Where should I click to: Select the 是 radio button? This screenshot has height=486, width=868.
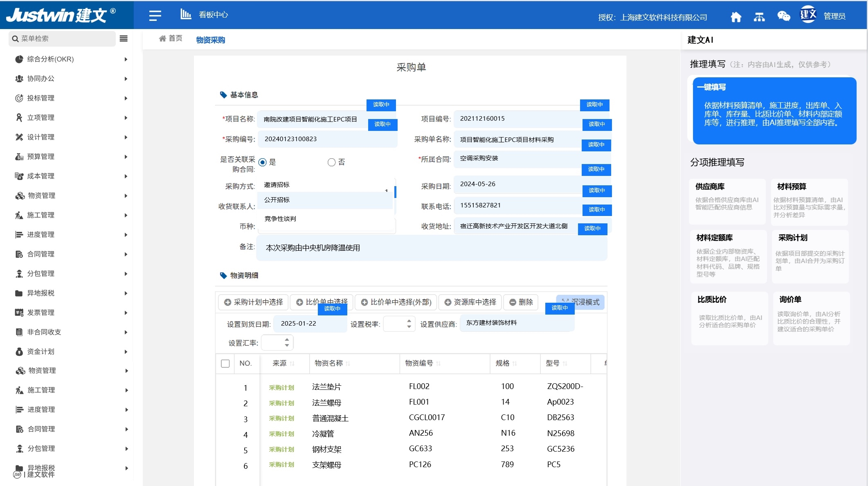pos(263,162)
